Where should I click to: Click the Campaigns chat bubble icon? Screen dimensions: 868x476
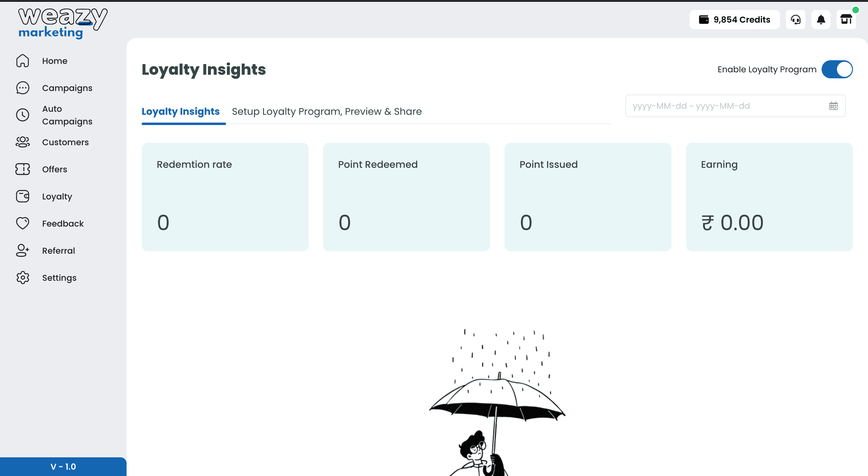coord(23,88)
